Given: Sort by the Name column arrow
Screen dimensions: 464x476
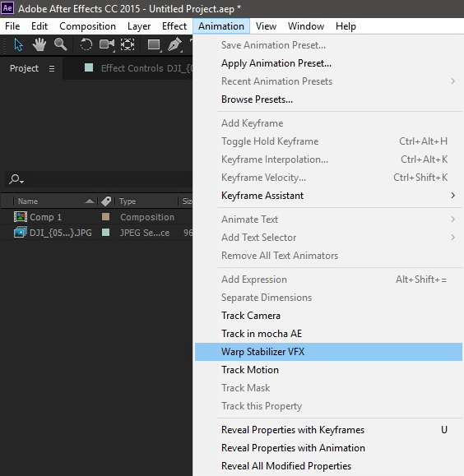Looking at the screenshot, I should (x=90, y=201).
